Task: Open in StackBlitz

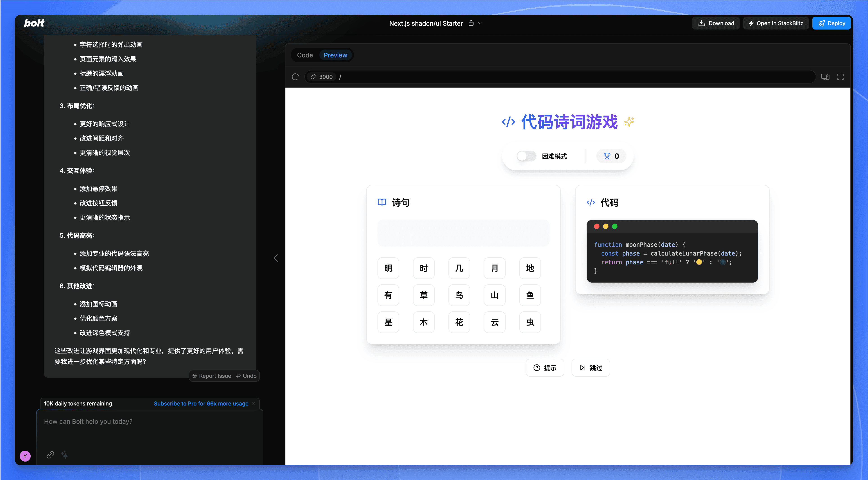Action: pos(776,23)
